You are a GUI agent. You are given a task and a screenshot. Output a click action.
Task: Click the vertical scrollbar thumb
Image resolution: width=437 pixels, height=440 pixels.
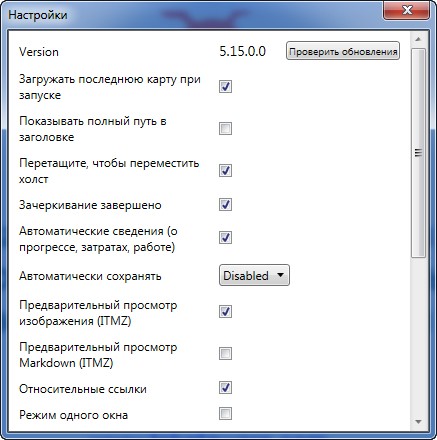[418, 153]
